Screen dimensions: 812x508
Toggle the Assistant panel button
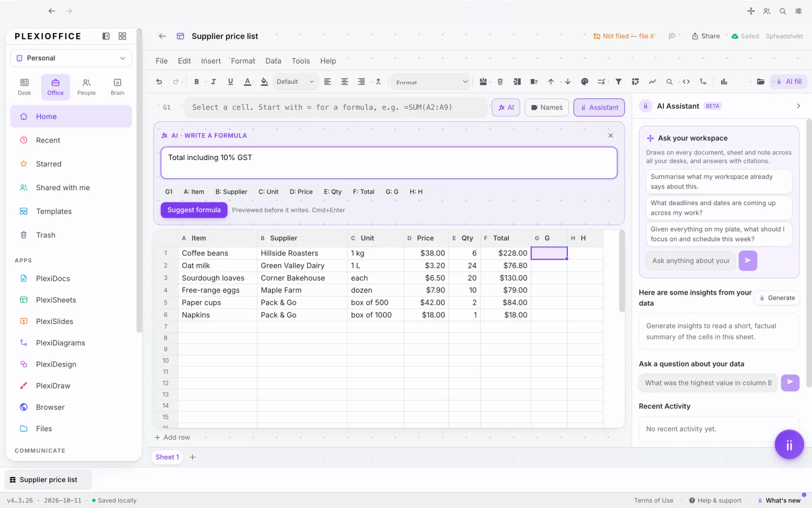pyautogui.click(x=599, y=107)
